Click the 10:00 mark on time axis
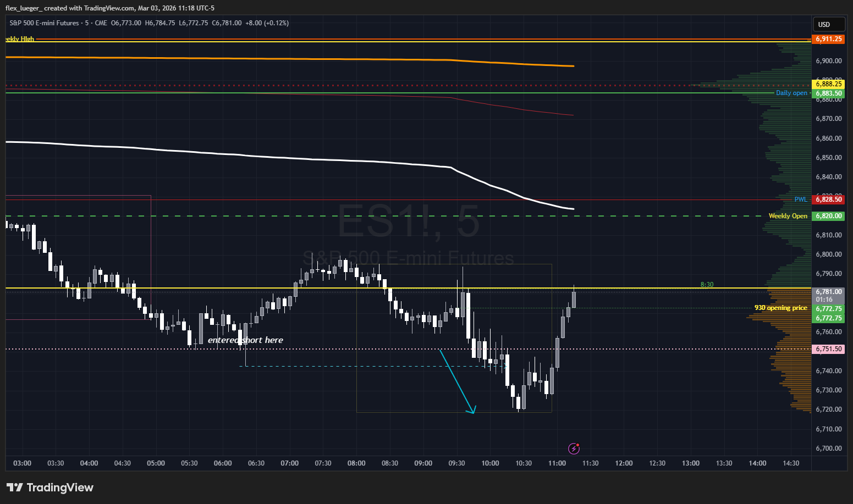Viewport: 853px width, 504px height. (490, 463)
